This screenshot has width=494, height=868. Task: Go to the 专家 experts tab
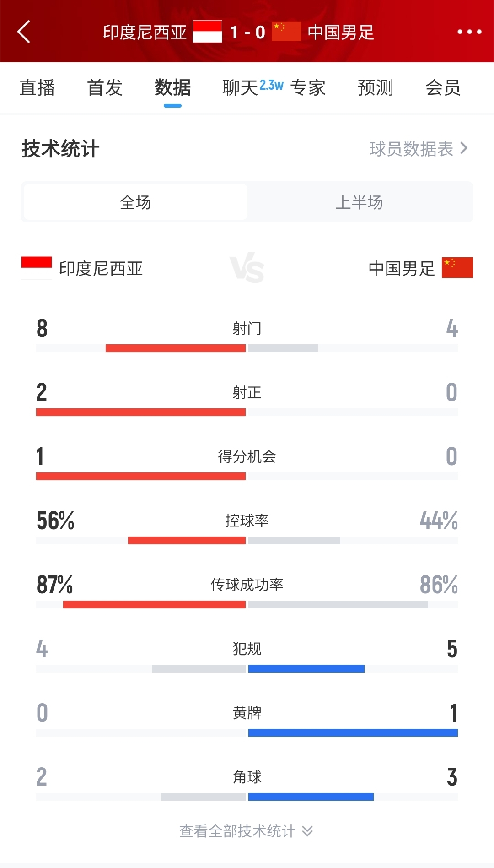pos(308,87)
